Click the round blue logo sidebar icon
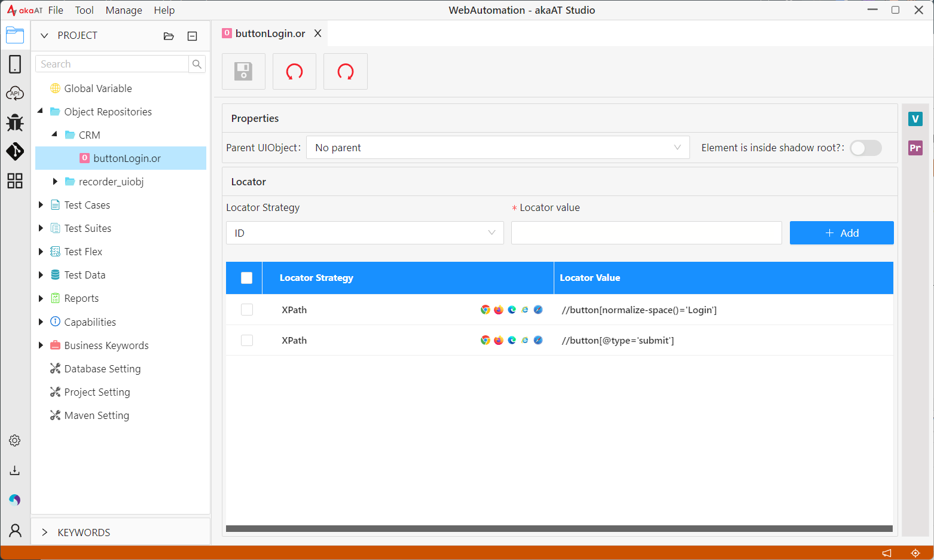Image resolution: width=934 pixels, height=560 pixels. click(15, 500)
